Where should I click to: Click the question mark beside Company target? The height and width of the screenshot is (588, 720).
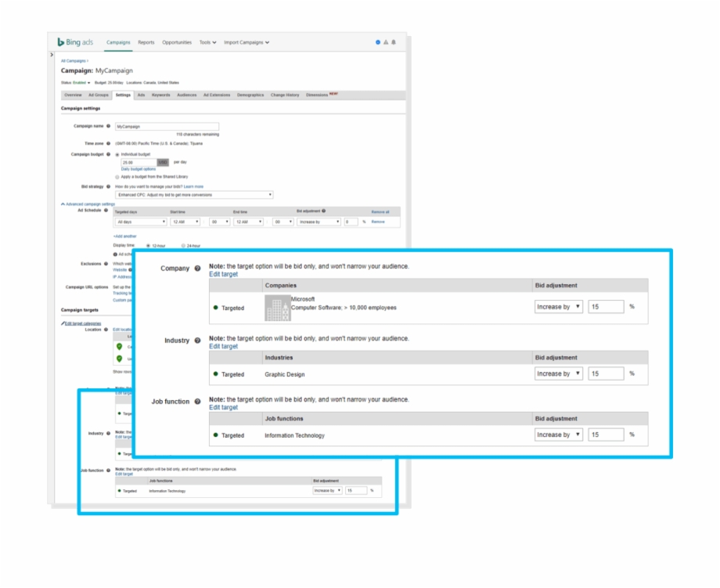(x=199, y=266)
